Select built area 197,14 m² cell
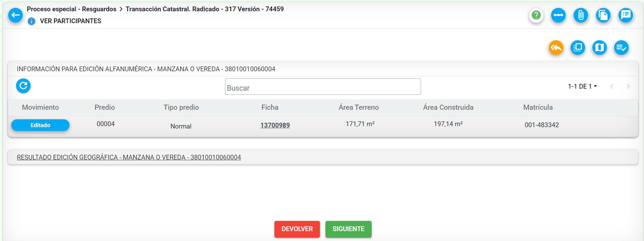 click(x=448, y=124)
